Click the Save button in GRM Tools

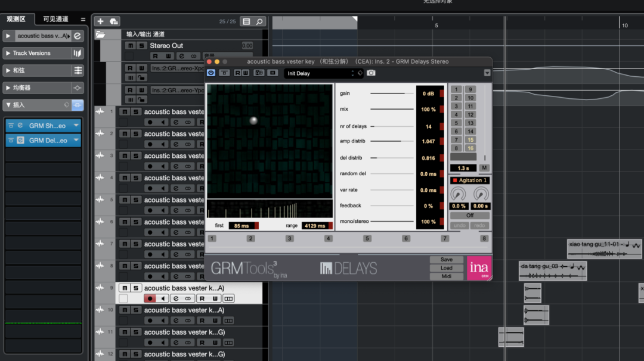click(x=447, y=260)
